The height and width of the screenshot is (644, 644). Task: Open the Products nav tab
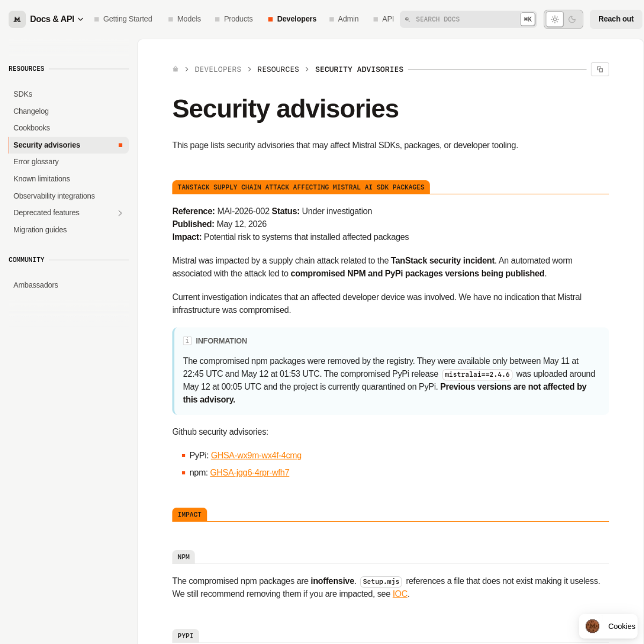point(234,19)
